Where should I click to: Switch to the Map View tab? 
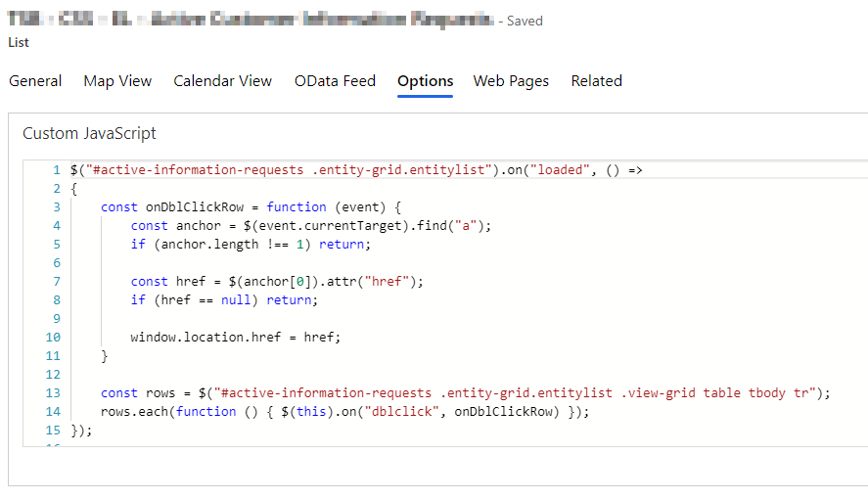pyautogui.click(x=117, y=81)
